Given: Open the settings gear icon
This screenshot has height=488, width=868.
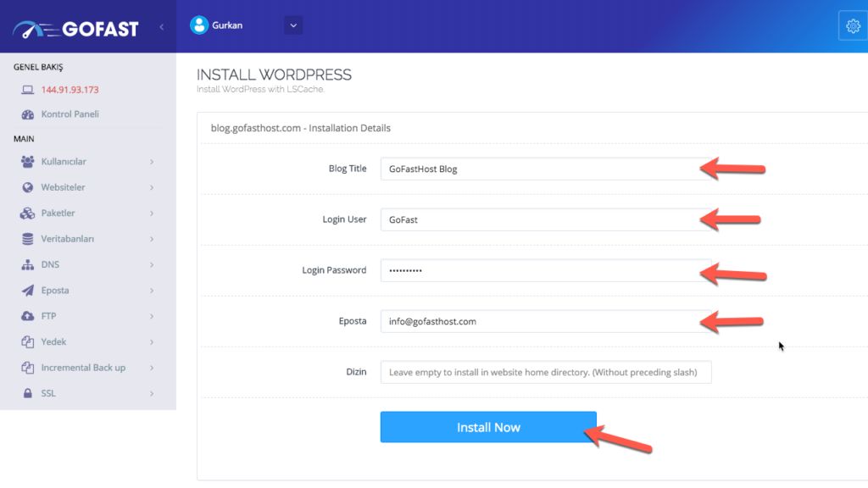Looking at the screenshot, I should point(853,26).
